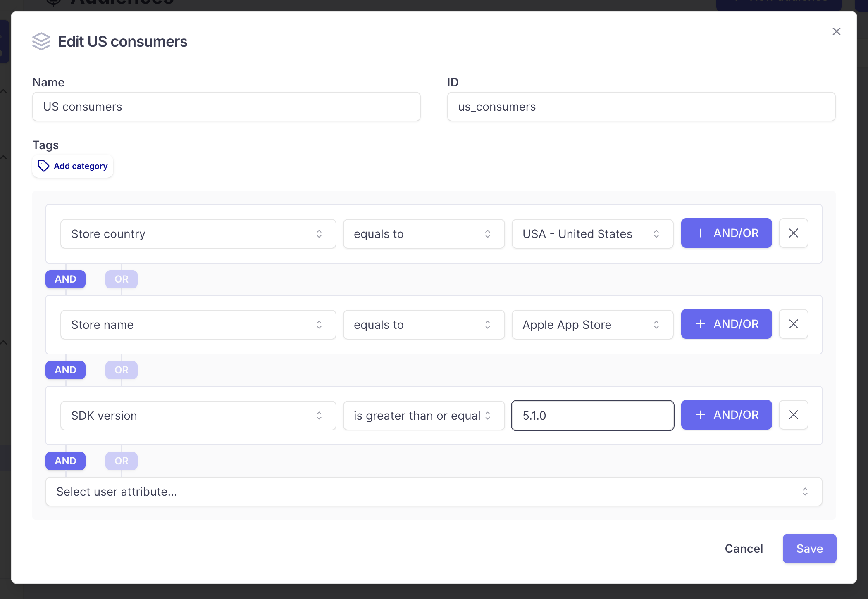The width and height of the screenshot is (868, 599).
Task: Toggle the last connector to OR
Action: click(x=121, y=461)
